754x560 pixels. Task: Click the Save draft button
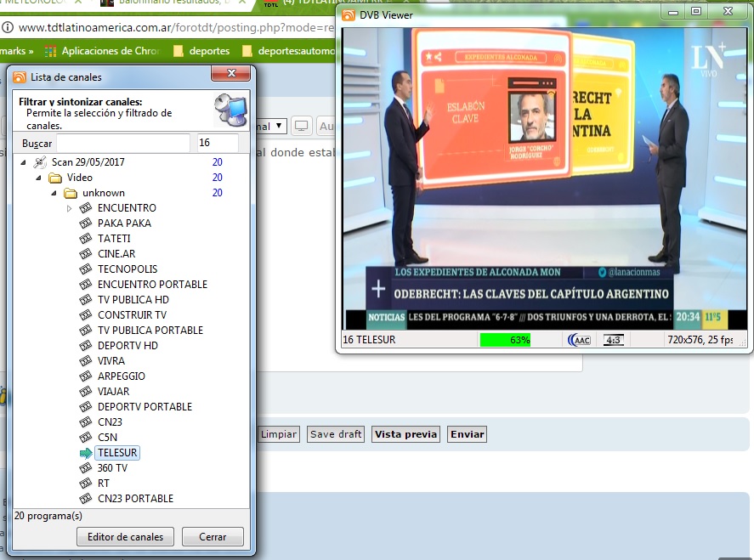336,434
